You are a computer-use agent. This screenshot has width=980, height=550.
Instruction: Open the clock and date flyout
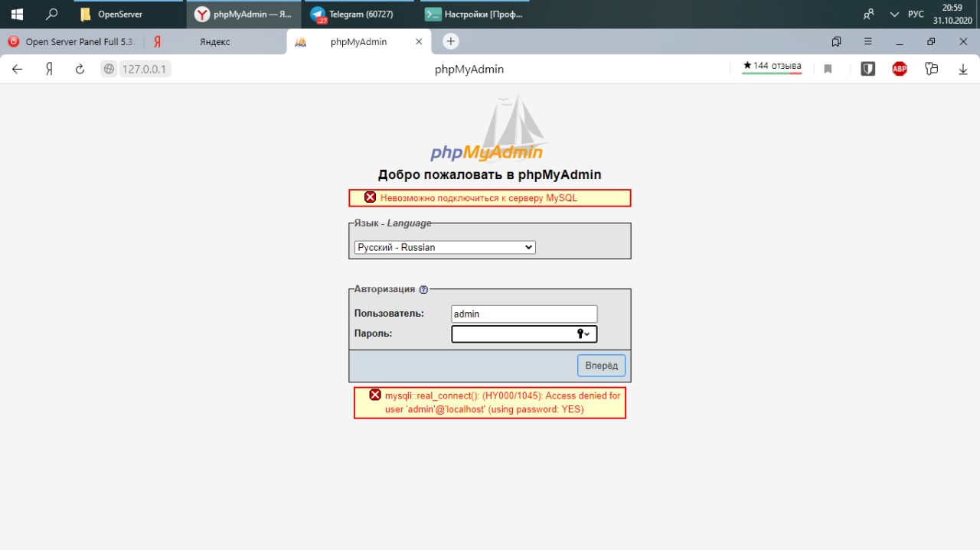click(x=952, y=14)
